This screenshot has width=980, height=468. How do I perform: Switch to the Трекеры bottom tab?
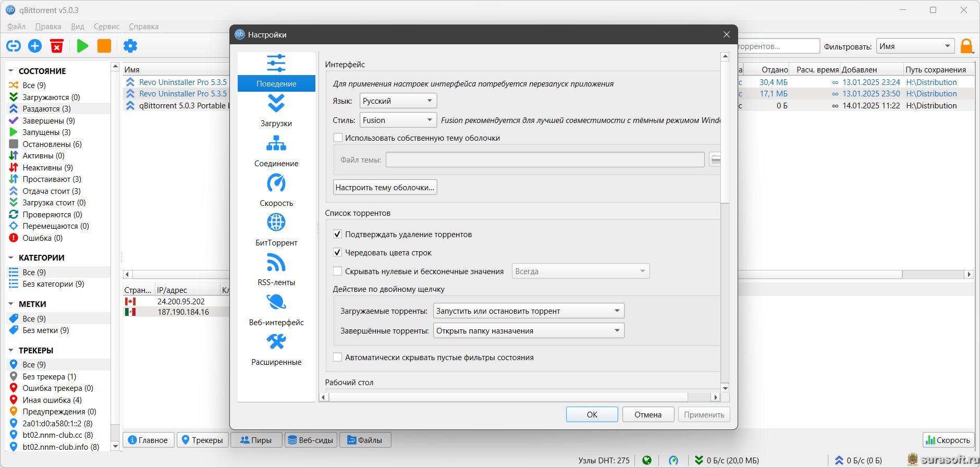pyautogui.click(x=202, y=440)
